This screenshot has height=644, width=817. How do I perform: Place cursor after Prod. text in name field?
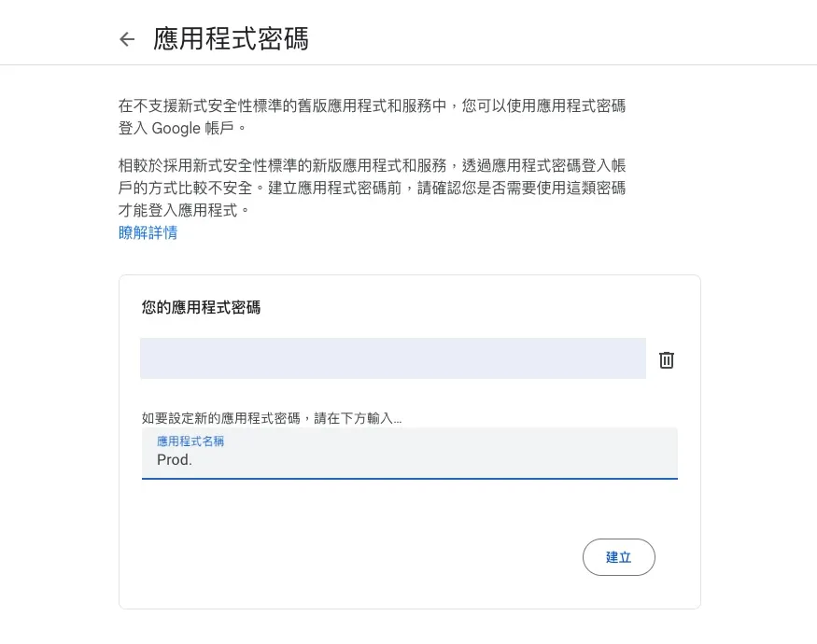click(x=194, y=459)
